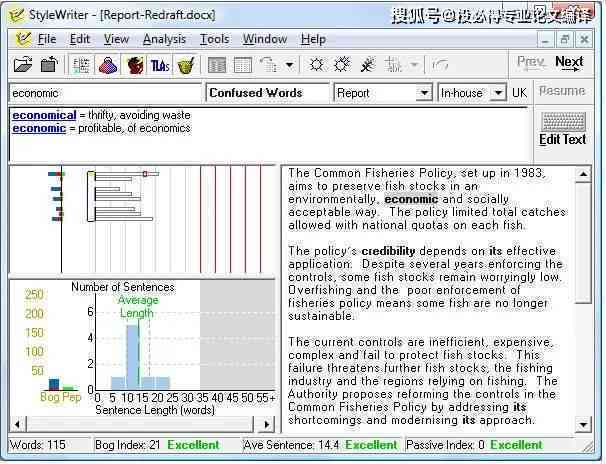Click the green Pep bar in chart
The width and height of the screenshot is (606, 464).
click(68, 388)
